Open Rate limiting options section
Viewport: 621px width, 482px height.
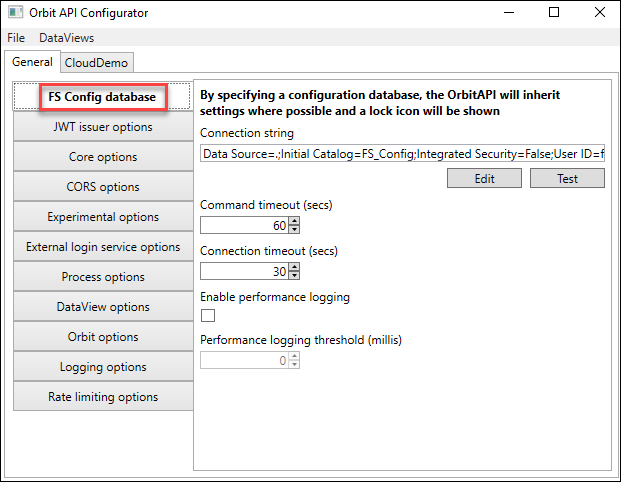click(x=103, y=396)
